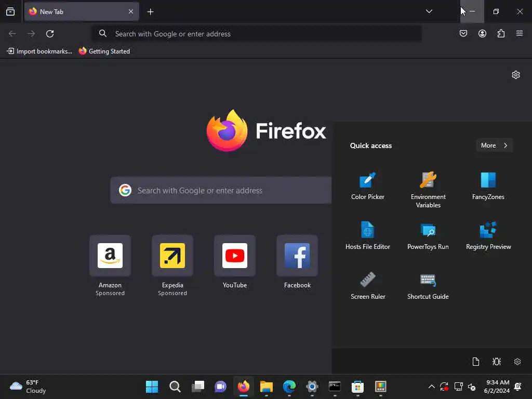Focus the Firefox address bar

(257, 34)
